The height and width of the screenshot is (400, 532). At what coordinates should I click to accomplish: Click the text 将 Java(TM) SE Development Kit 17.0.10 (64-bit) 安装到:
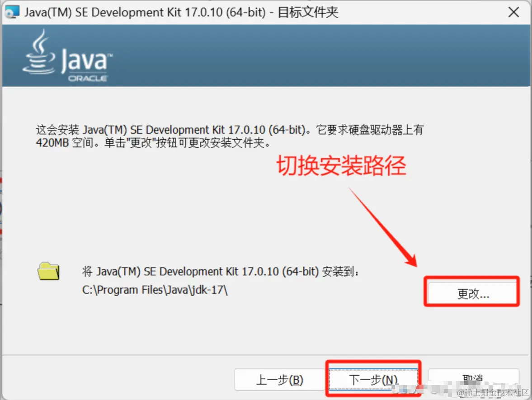220,272
